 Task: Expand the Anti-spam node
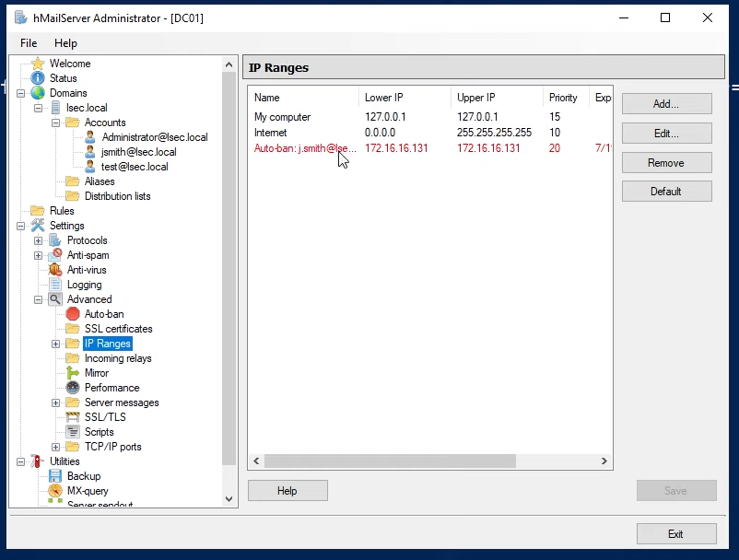coord(38,255)
